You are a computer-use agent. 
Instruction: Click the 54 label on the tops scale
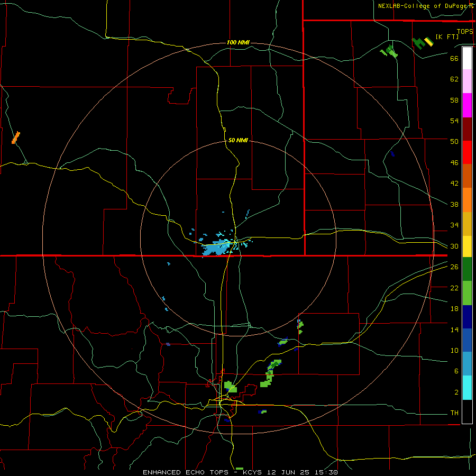[x=454, y=121]
